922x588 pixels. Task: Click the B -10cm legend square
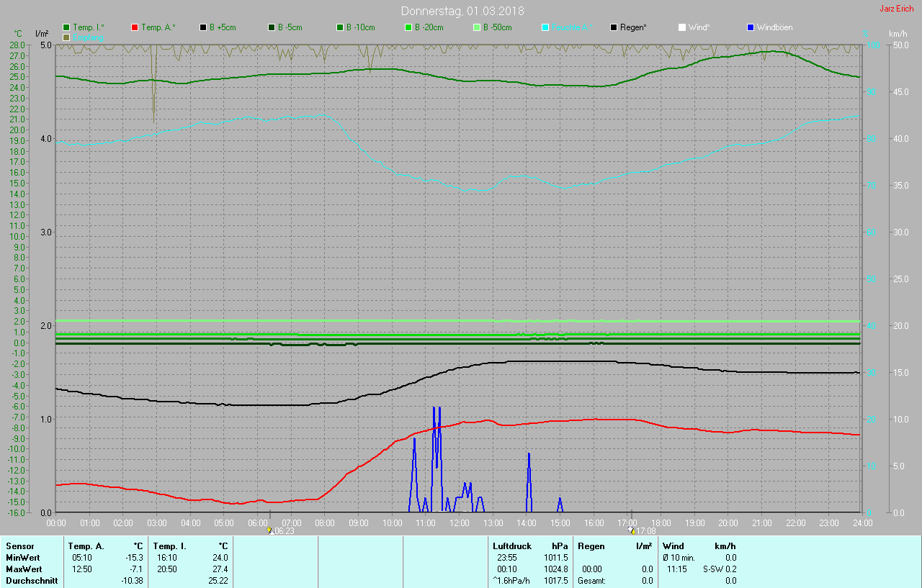[340, 27]
